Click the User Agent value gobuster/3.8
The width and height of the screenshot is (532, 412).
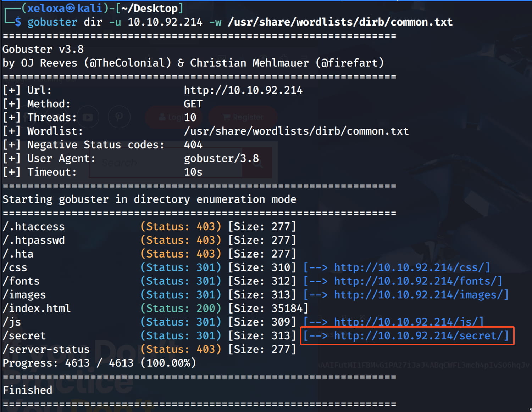coord(221,158)
